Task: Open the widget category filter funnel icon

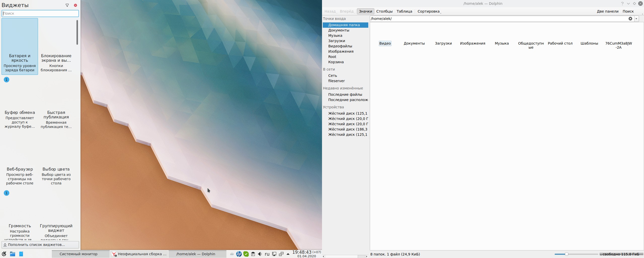Action: click(x=67, y=5)
